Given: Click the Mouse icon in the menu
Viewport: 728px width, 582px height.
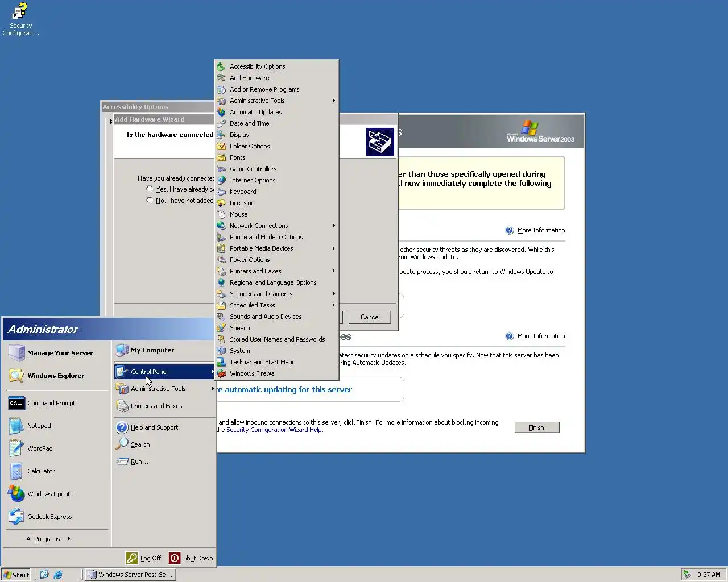Looking at the screenshot, I should (221, 214).
